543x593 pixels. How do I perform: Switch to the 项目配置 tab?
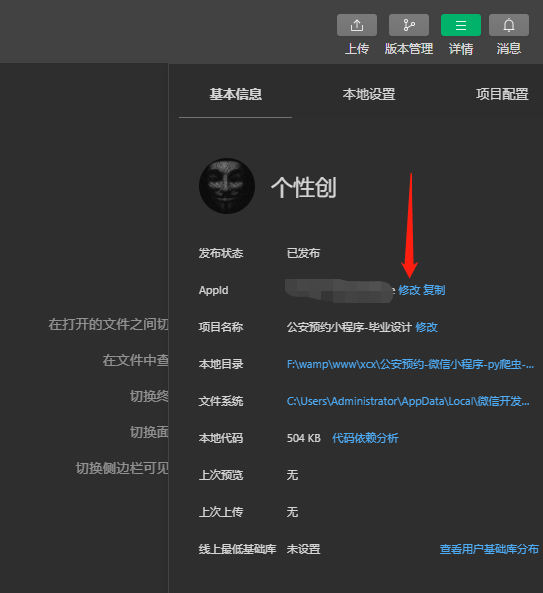click(502, 94)
